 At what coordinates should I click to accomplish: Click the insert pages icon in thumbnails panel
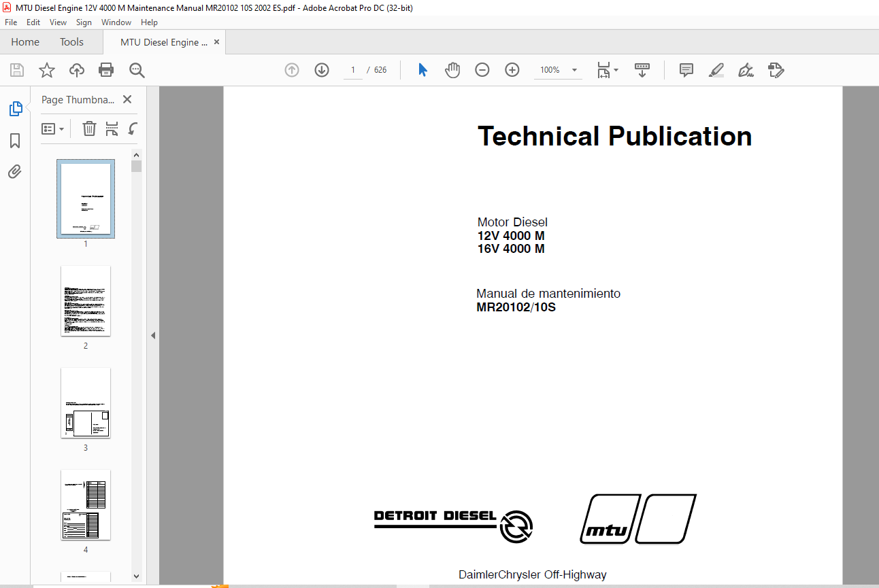112,128
